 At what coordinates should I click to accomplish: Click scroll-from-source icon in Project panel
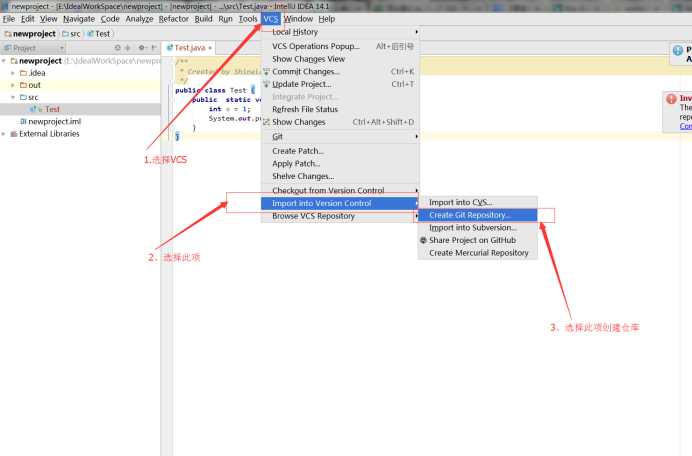coord(117,48)
